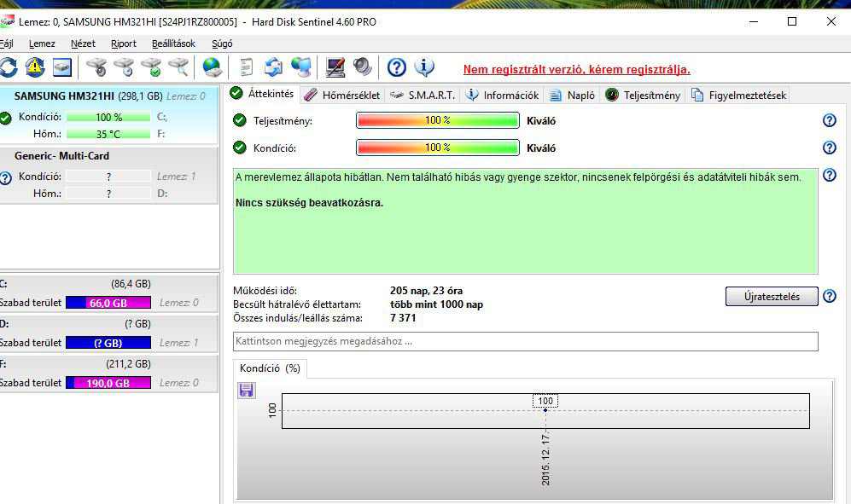Click help icon next to Újratesztelés button
The height and width of the screenshot is (504, 851).
coord(830,296)
